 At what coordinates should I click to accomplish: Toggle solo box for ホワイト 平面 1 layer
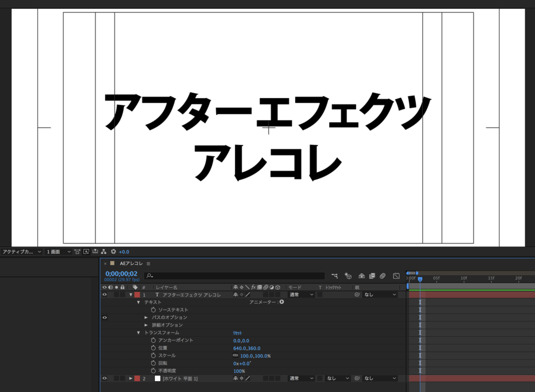[x=117, y=378]
